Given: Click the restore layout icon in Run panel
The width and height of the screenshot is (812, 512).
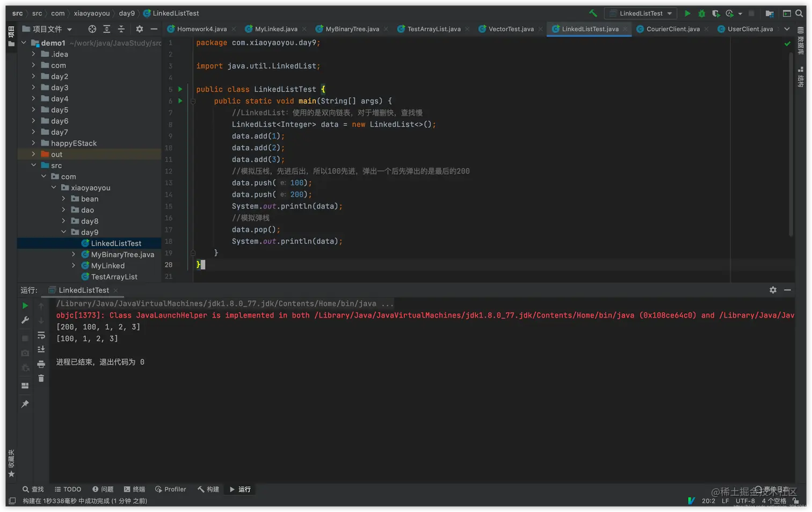Looking at the screenshot, I should (25, 386).
